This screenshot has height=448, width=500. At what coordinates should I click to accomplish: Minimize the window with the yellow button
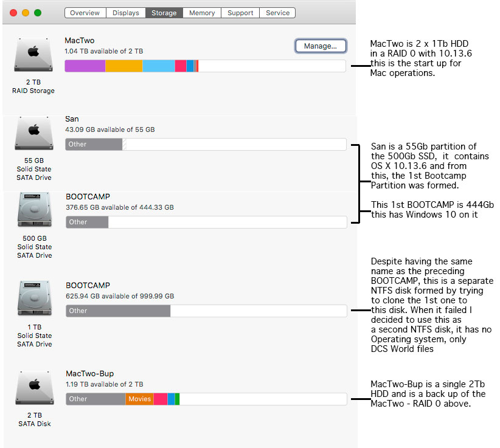coord(26,13)
